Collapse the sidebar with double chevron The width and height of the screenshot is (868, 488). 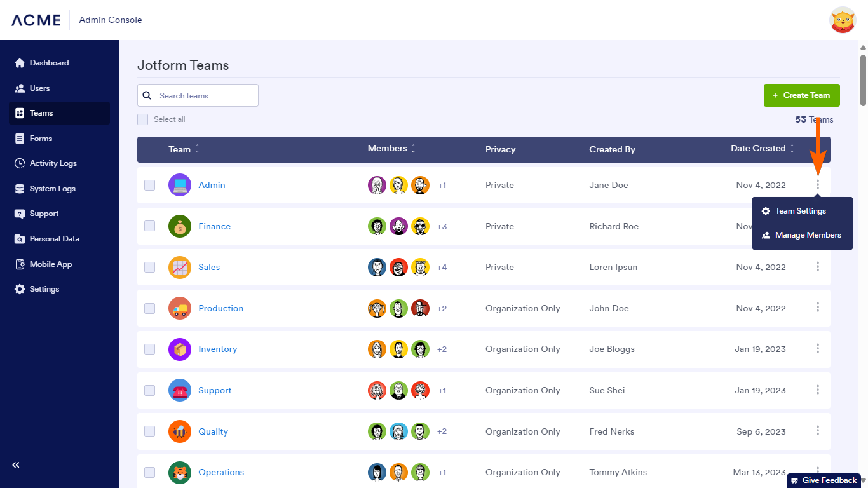(x=16, y=465)
